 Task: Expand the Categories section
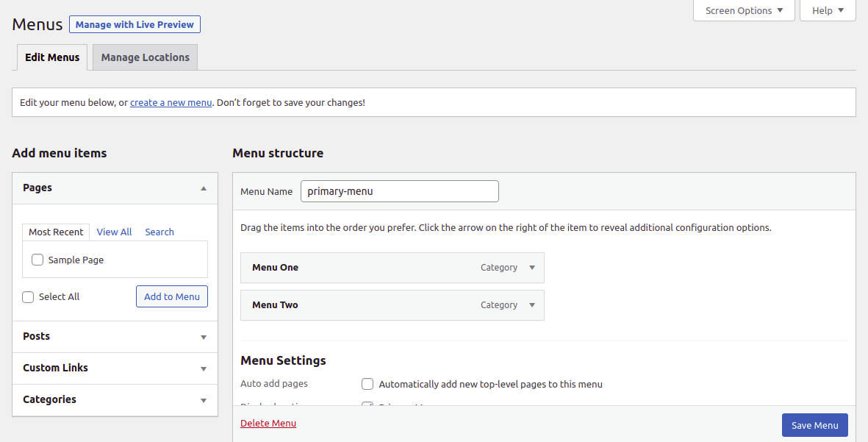(204, 400)
